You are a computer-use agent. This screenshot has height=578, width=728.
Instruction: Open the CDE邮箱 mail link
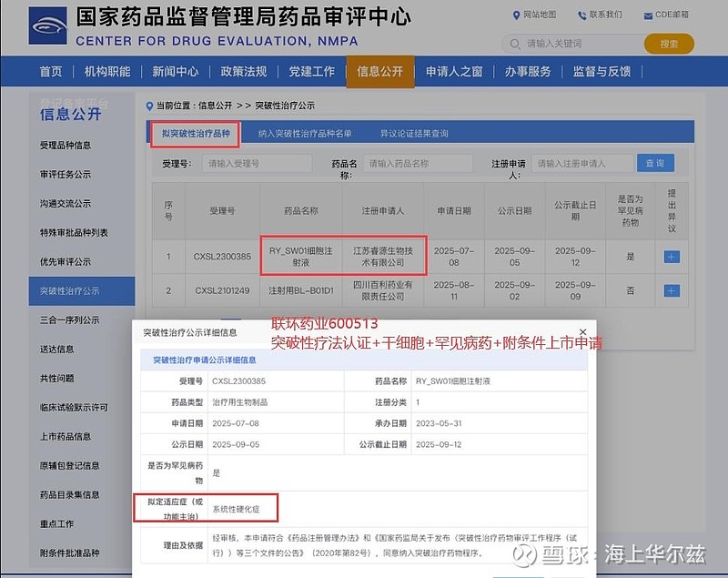[666, 15]
